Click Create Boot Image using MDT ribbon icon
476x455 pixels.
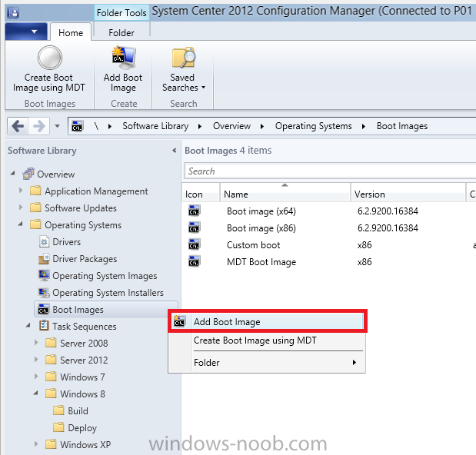point(50,58)
